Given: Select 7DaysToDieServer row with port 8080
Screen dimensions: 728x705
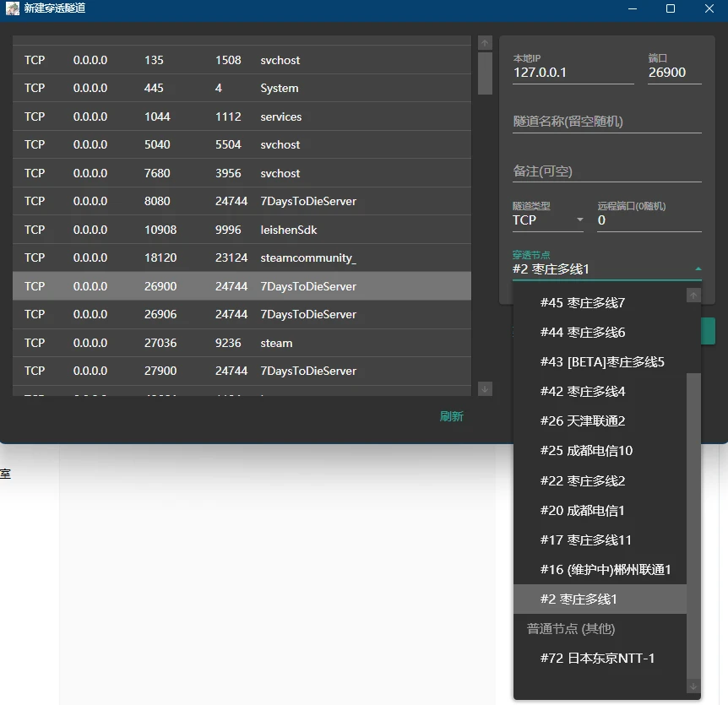Looking at the screenshot, I should click(242, 201).
